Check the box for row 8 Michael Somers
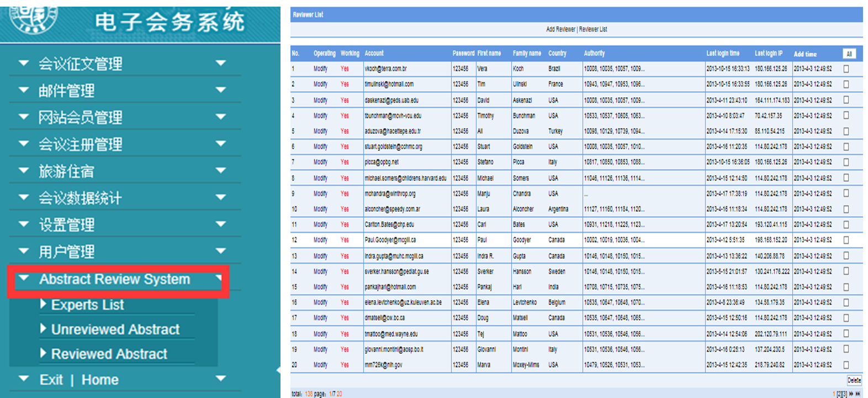Viewport: 868px width, 398px height. [x=846, y=178]
